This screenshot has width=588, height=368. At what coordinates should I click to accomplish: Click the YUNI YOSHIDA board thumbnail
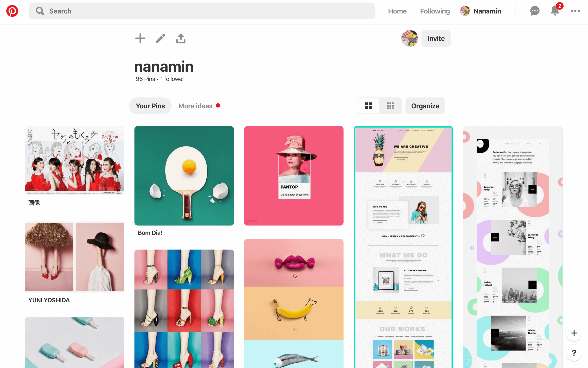[75, 257]
